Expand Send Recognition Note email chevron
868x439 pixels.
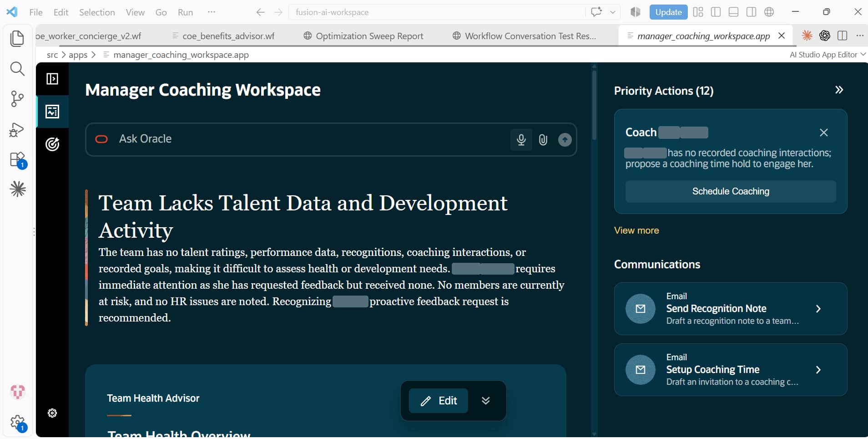coord(818,309)
